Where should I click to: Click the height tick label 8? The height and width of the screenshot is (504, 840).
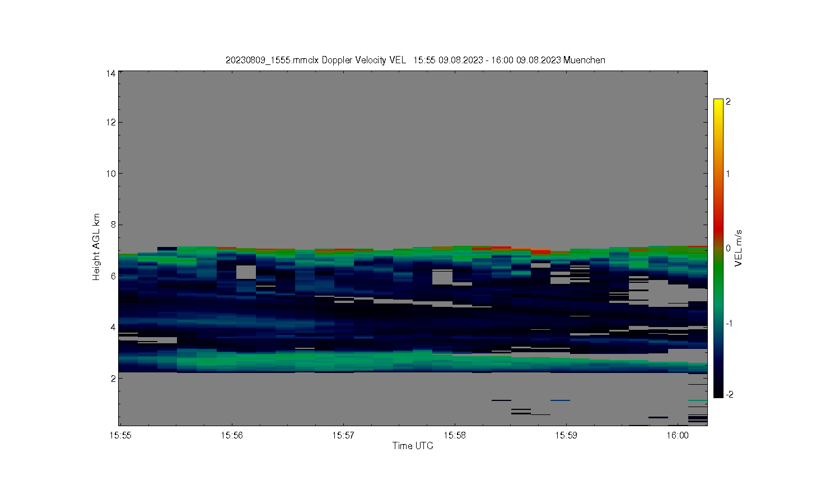coord(113,225)
